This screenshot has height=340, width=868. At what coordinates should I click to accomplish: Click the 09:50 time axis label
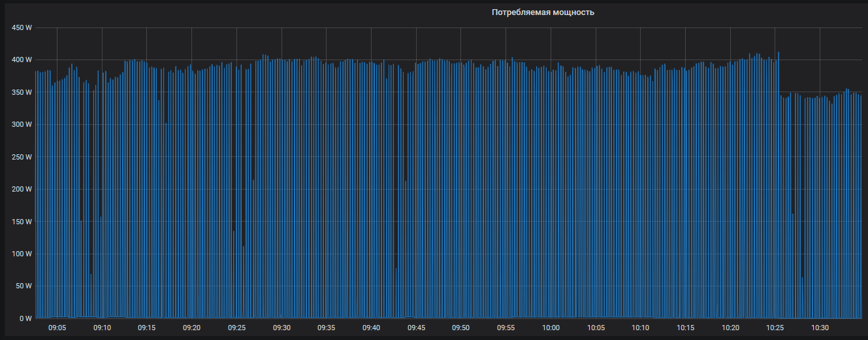coord(461,328)
